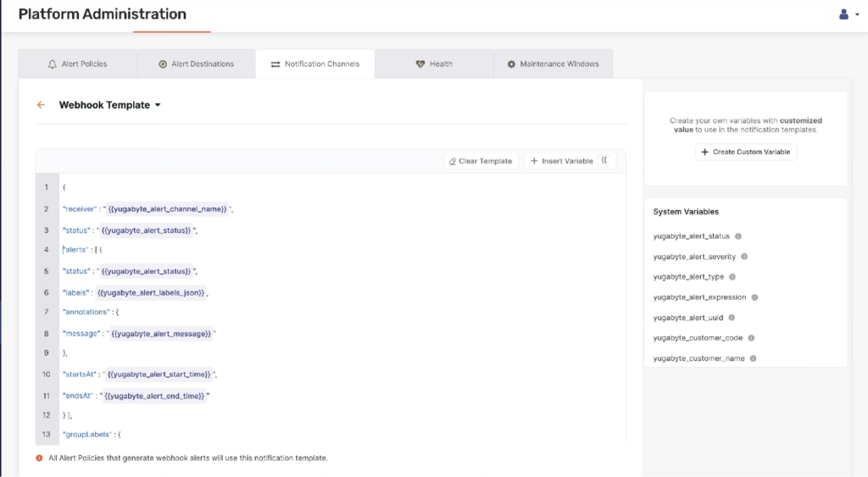Click the {{yugabyte_alert_status}} chip on line 5

coord(146,271)
